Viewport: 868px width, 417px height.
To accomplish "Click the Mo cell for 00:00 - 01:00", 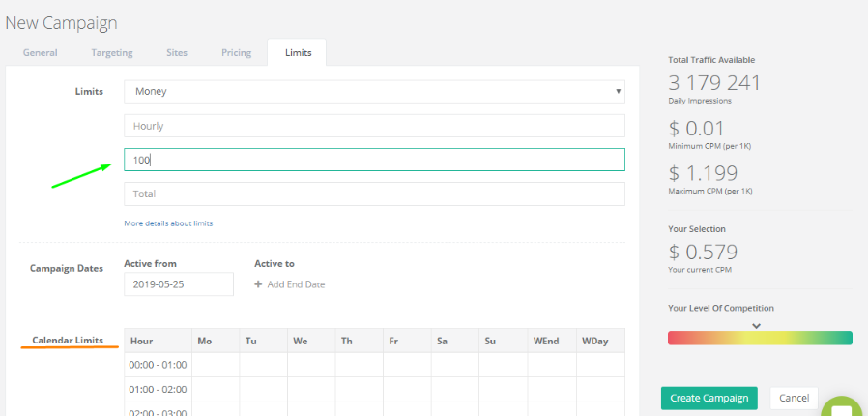I will 216,365.
